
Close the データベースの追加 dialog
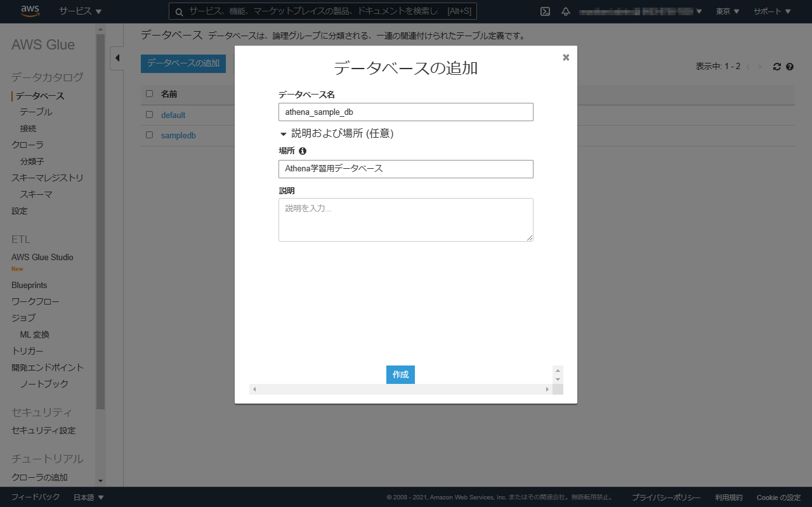click(566, 57)
